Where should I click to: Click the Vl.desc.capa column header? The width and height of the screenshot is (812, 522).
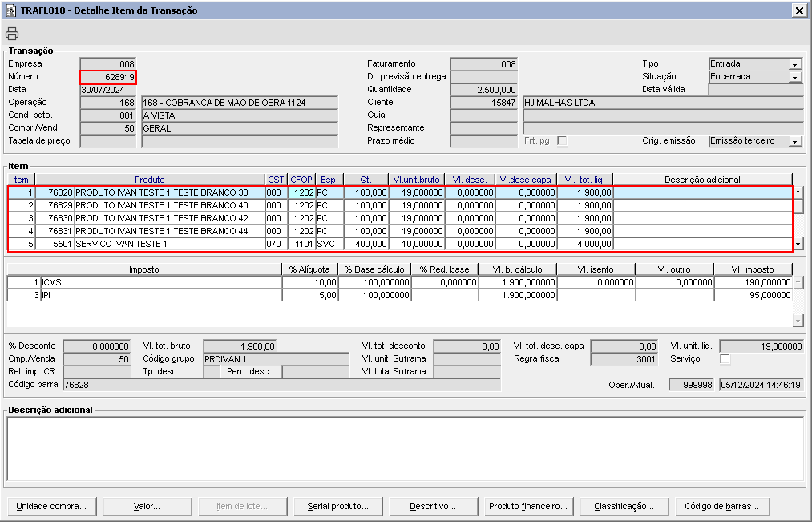click(x=526, y=180)
